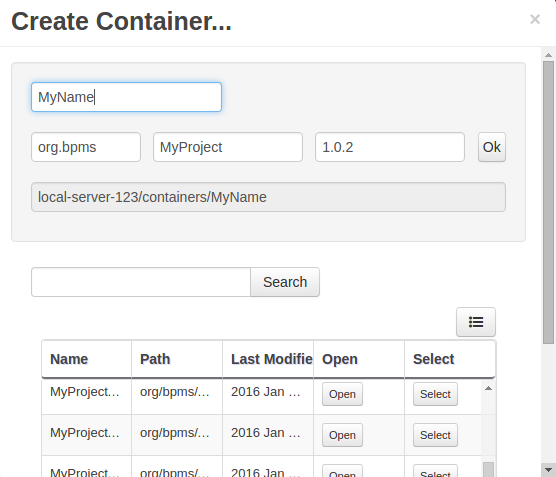The width and height of the screenshot is (556, 477).
Task: Click the empty search text box
Action: (x=141, y=282)
